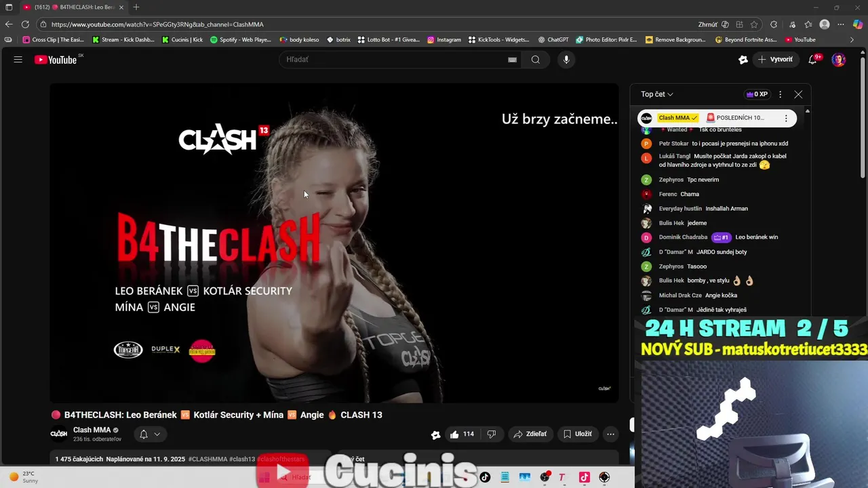Viewport: 868px width, 488px height.
Task: Open Instagram bookmark
Action: point(444,40)
